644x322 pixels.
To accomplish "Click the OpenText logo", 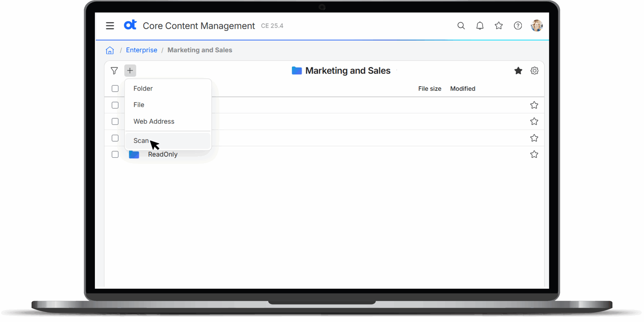I will (x=130, y=25).
